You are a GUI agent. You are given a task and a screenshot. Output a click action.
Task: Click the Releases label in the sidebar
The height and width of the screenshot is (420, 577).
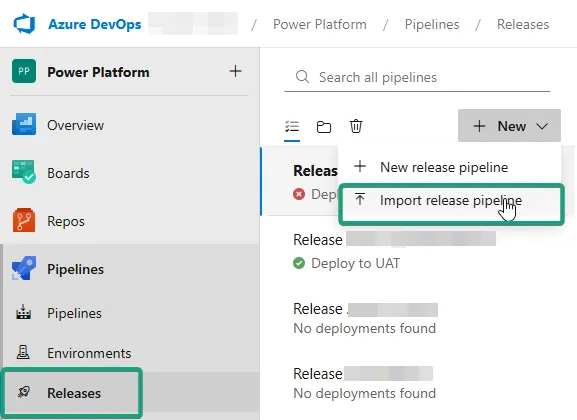click(x=74, y=393)
